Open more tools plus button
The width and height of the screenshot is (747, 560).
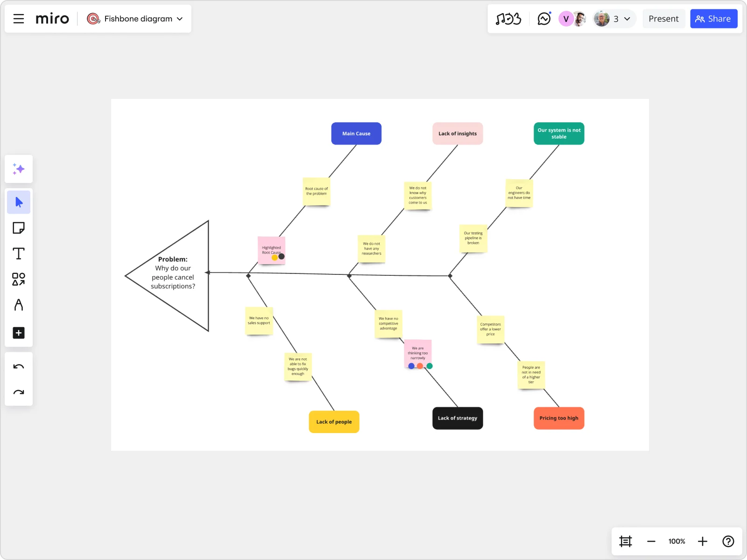(x=19, y=333)
